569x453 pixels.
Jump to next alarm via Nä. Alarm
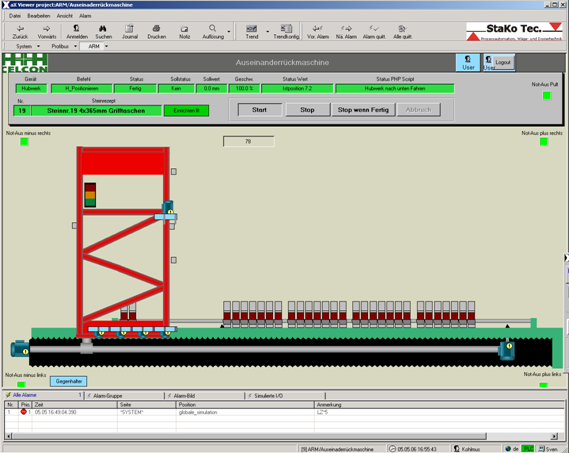coord(346,32)
